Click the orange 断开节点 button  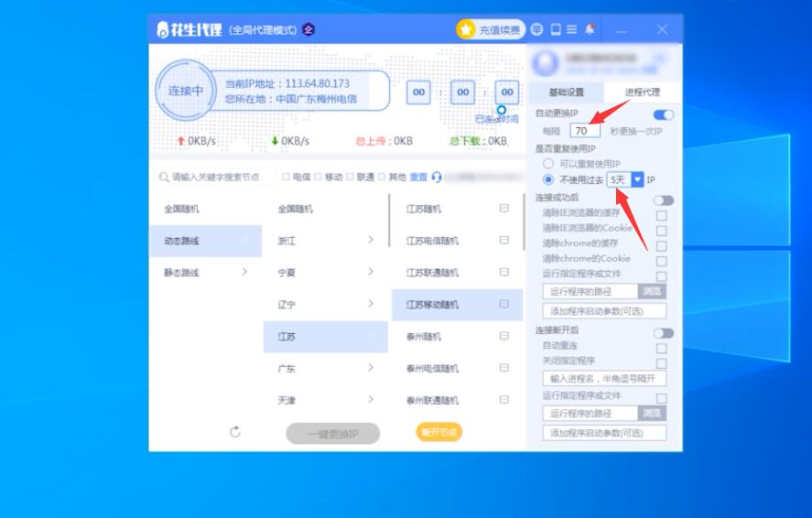coord(439,432)
